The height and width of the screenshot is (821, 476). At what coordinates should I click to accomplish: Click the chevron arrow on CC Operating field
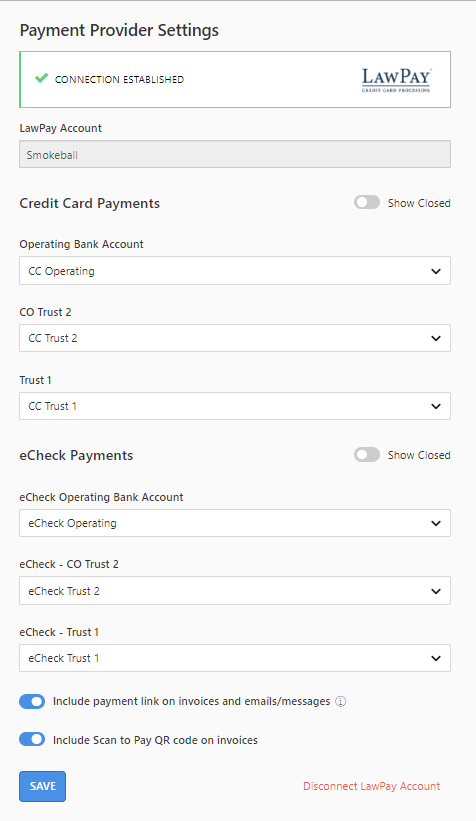tap(436, 271)
